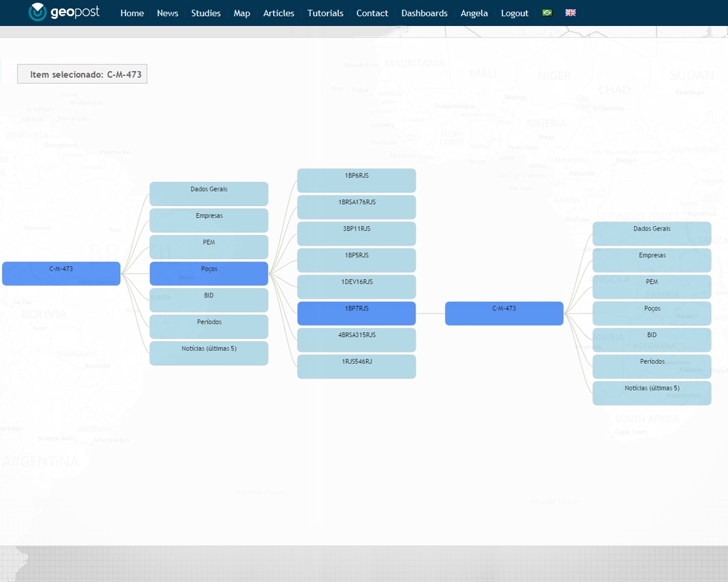Image resolution: width=728 pixels, height=582 pixels.
Task: Expand BID in the rightmost column
Action: (x=652, y=340)
